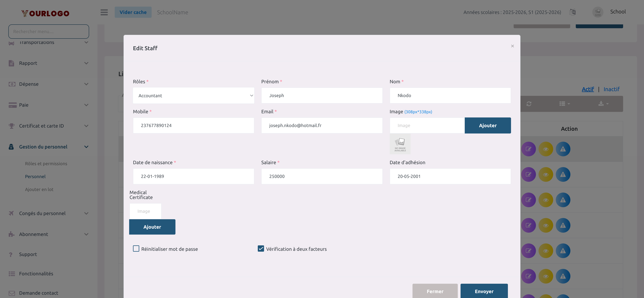Close the Edit Staff dialog with X
Viewport: 644px width, 298px height.
(512, 46)
